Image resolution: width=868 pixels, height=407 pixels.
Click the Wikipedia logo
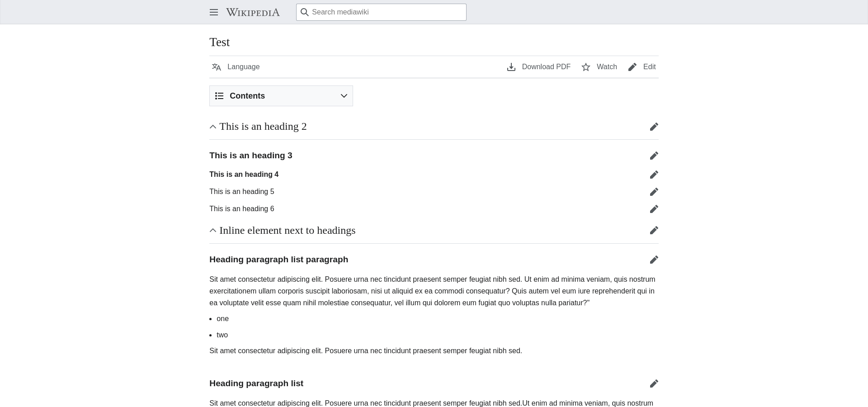coord(253,12)
